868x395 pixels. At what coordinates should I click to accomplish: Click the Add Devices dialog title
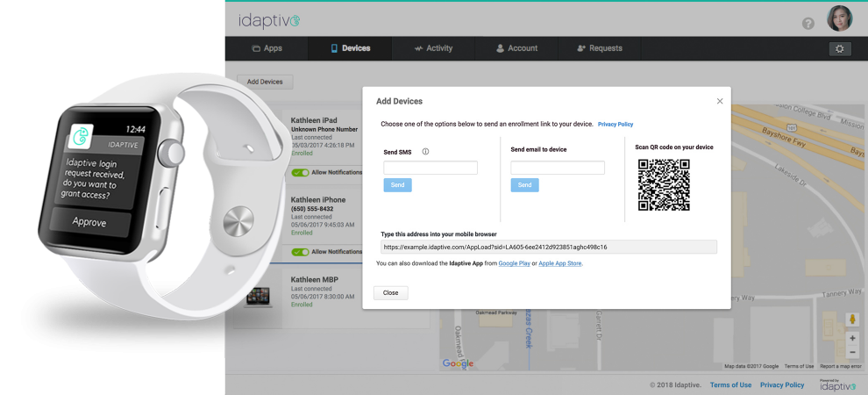click(399, 101)
